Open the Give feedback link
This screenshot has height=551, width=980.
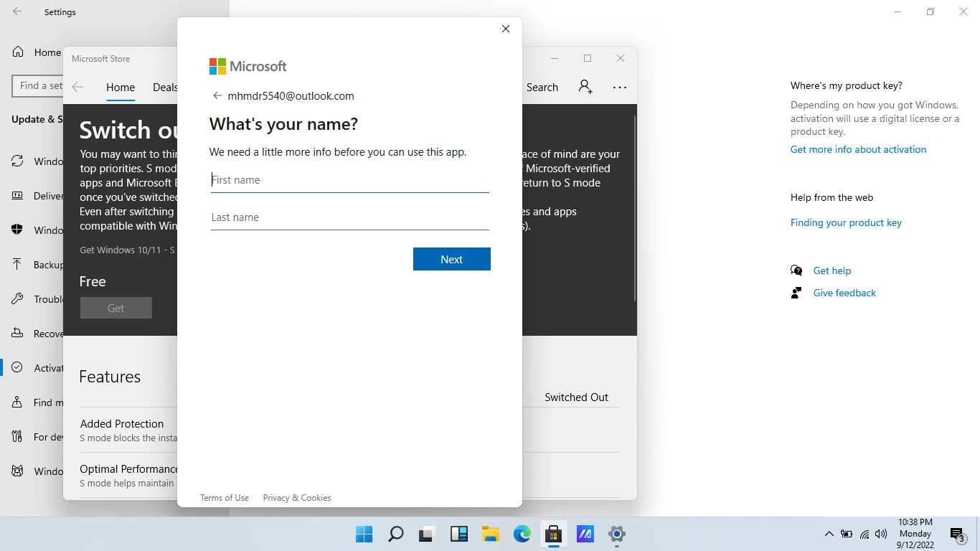click(x=844, y=293)
